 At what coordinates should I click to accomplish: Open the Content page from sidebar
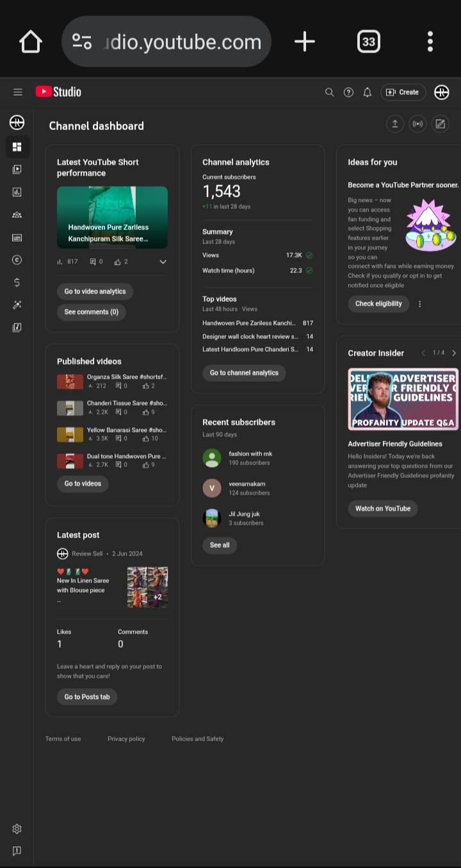coord(17,169)
